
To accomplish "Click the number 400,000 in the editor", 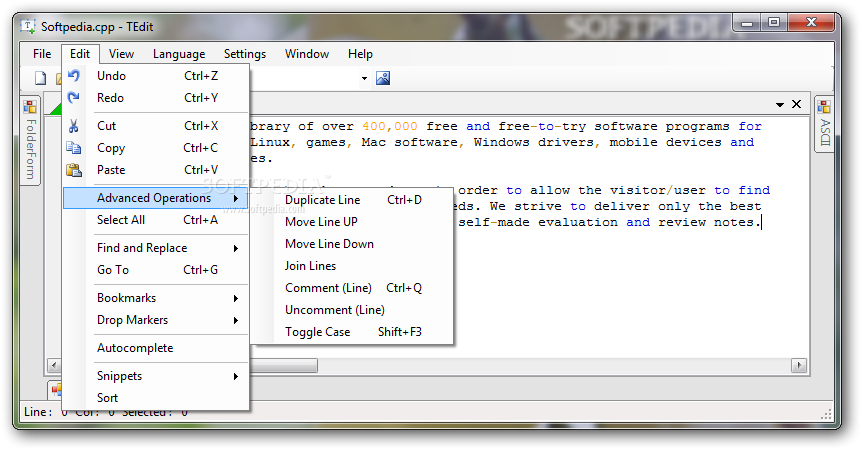I will [x=390, y=126].
